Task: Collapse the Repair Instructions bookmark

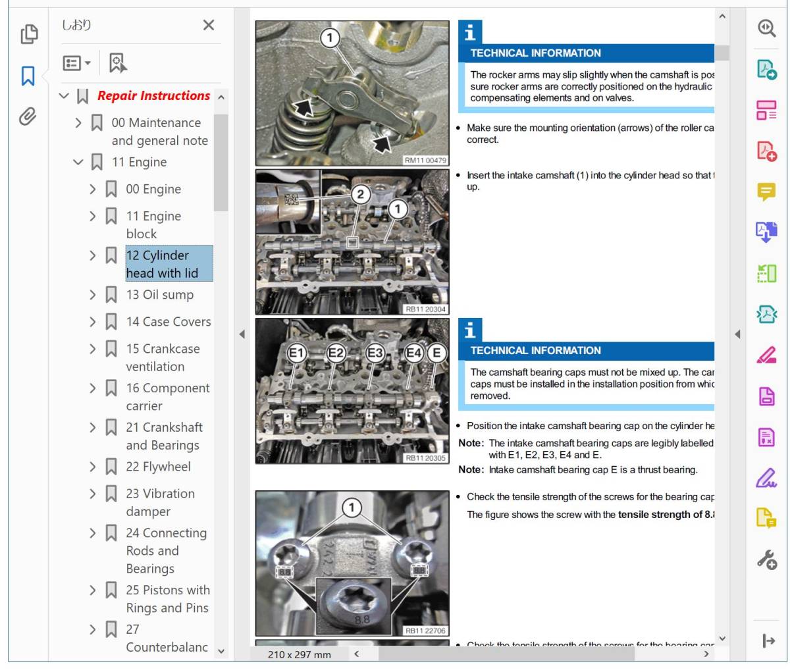Action: pyautogui.click(x=64, y=96)
